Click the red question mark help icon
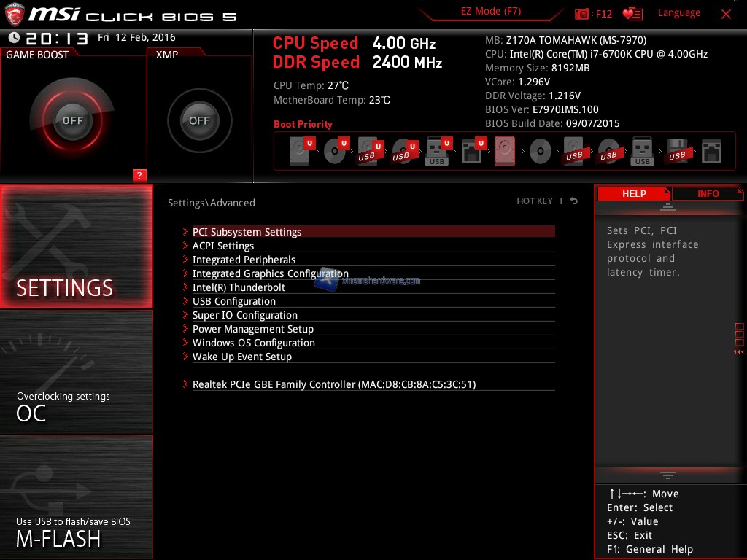The height and width of the screenshot is (560, 747). pos(140,175)
